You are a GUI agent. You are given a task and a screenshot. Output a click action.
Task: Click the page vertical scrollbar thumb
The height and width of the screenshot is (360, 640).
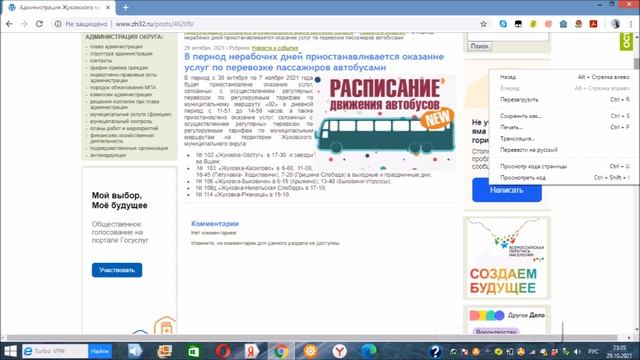coord(636,64)
